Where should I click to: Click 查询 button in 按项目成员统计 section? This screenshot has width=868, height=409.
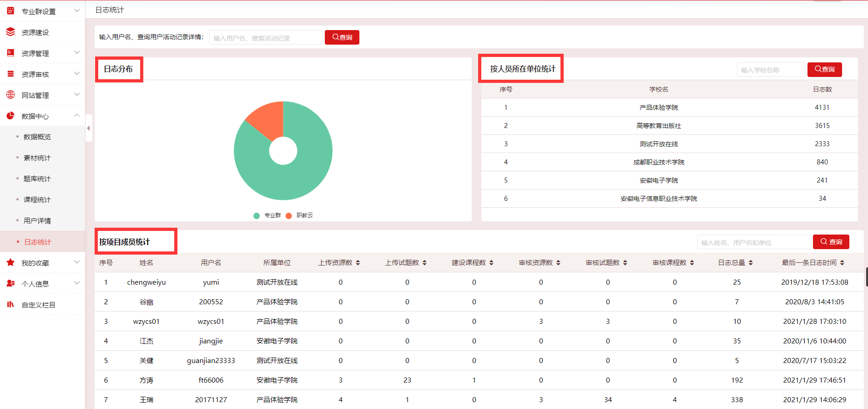831,242
